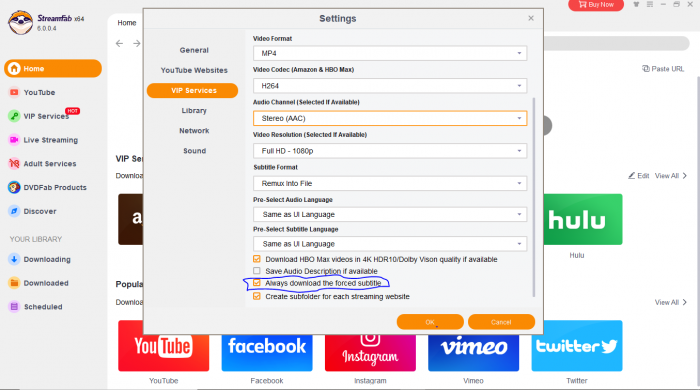Open the Twitter site tile
This screenshot has height=390, width=700.
pos(577,345)
